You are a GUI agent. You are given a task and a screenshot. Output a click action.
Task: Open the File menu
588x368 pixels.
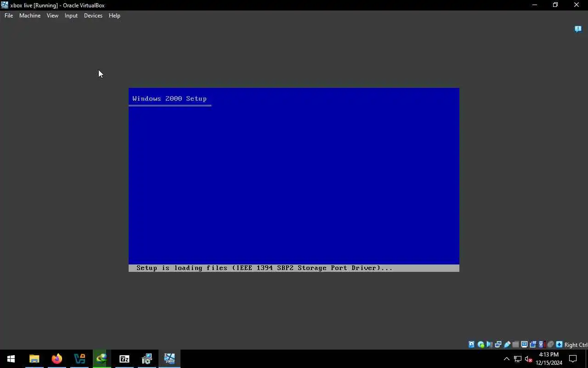(x=9, y=16)
